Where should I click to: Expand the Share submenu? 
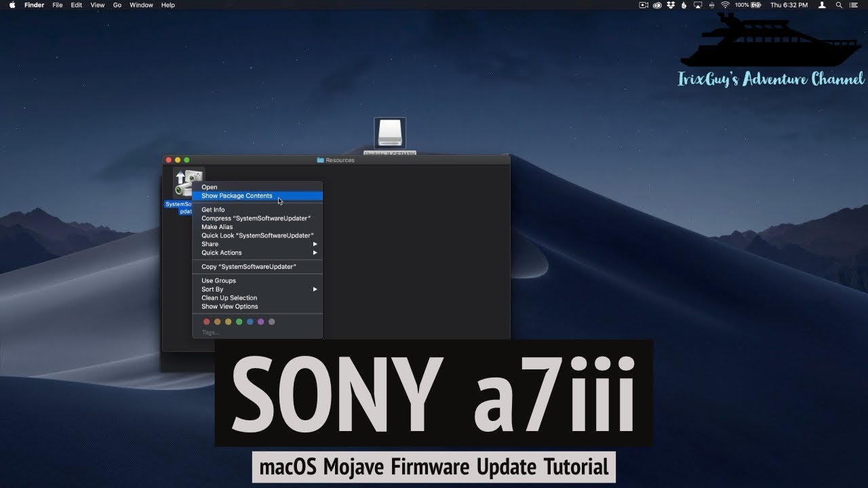pyautogui.click(x=258, y=244)
